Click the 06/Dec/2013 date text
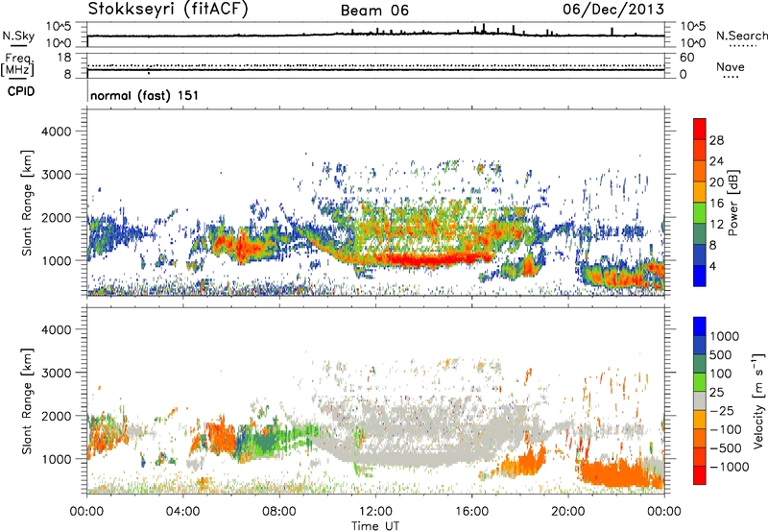 [613, 9]
